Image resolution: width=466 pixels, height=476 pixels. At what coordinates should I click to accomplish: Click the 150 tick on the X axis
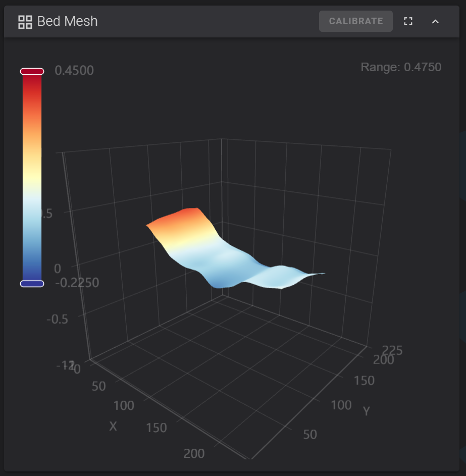[x=156, y=428]
